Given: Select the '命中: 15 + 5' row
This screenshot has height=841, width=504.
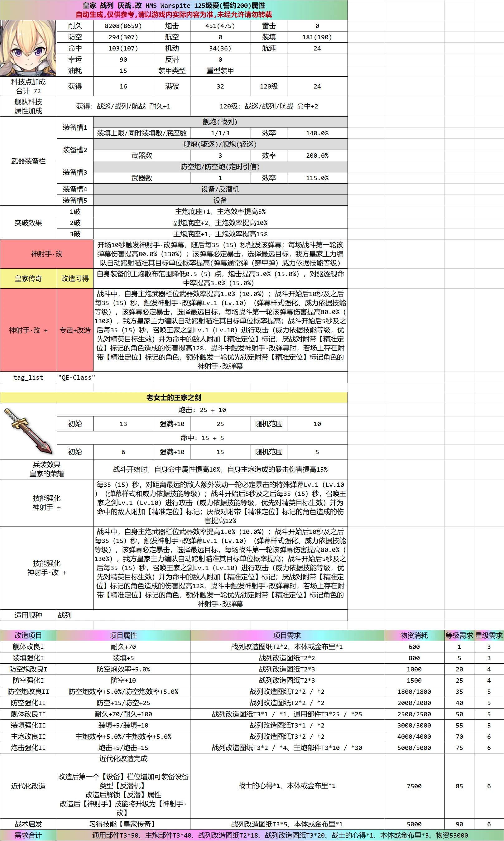Looking at the screenshot, I should pyautogui.click(x=202, y=438).
